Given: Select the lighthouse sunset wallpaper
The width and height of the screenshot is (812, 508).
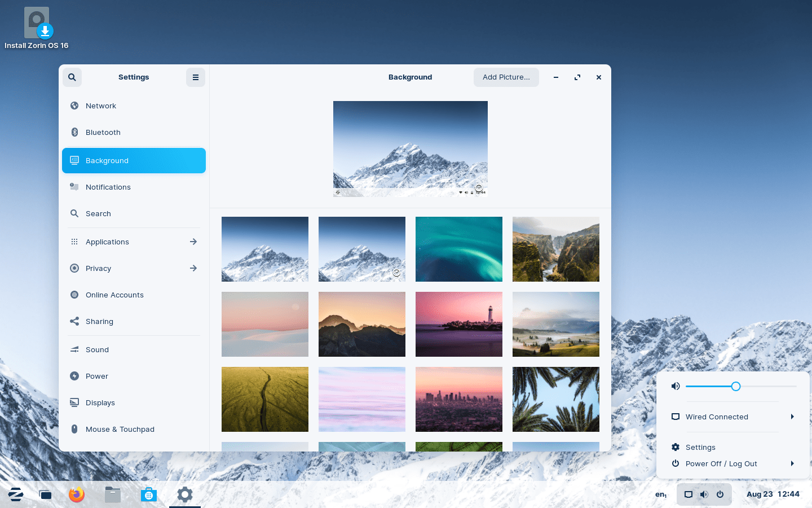Looking at the screenshot, I should (x=459, y=324).
